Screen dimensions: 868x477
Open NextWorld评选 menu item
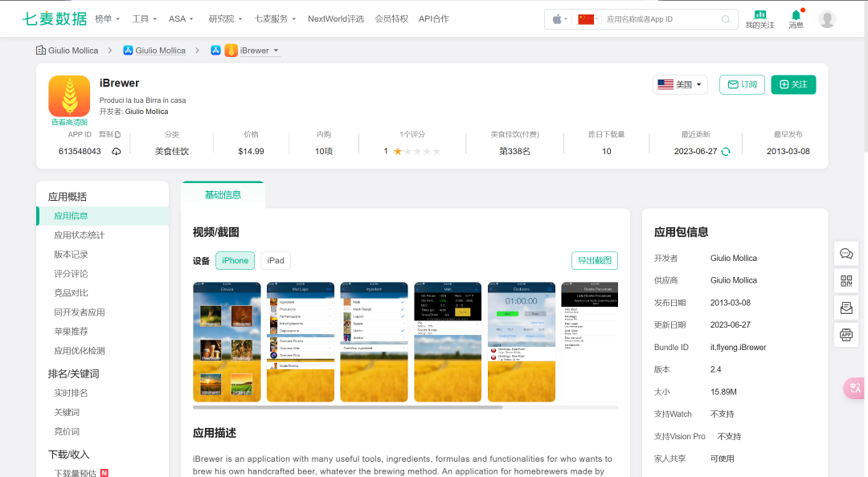336,18
